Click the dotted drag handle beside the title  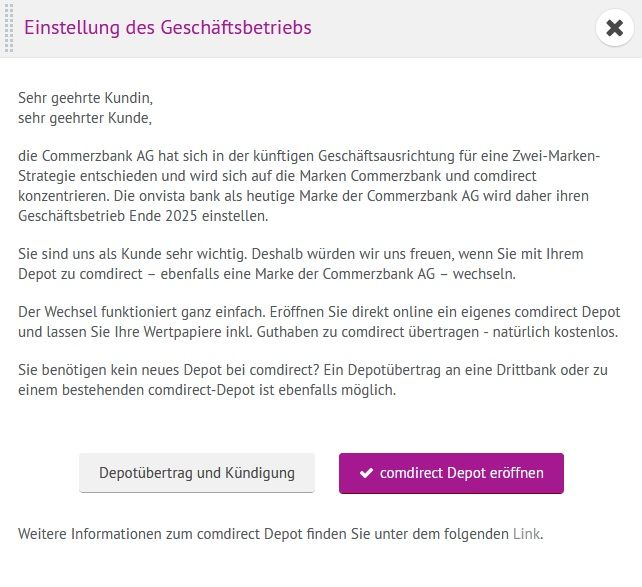point(9,27)
